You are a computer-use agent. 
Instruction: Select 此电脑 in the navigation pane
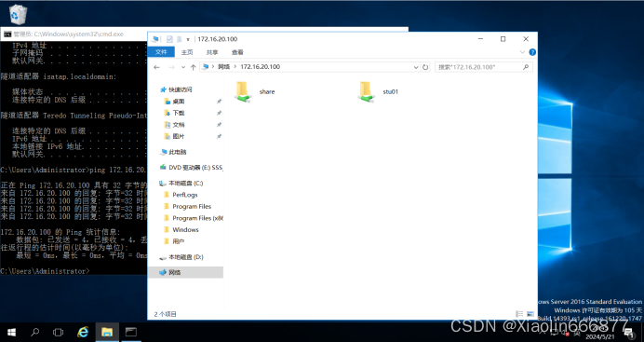178,152
